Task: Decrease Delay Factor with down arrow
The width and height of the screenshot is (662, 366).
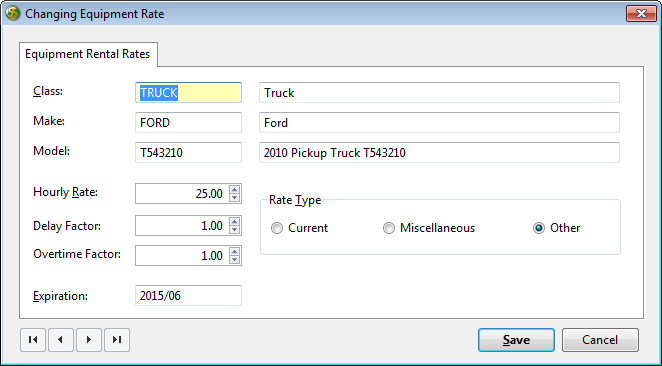Action: (235, 230)
